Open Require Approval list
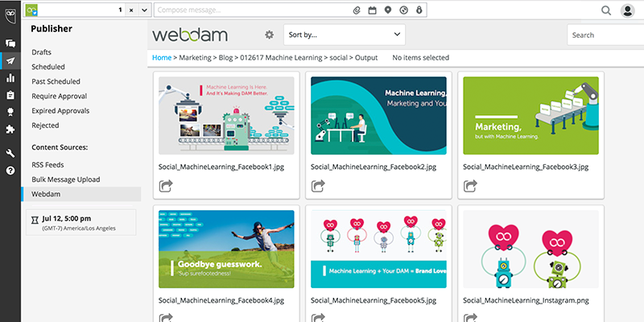 (x=59, y=96)
